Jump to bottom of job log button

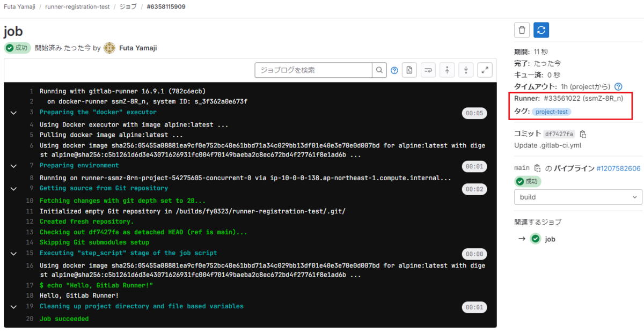[x=466, y=70]
